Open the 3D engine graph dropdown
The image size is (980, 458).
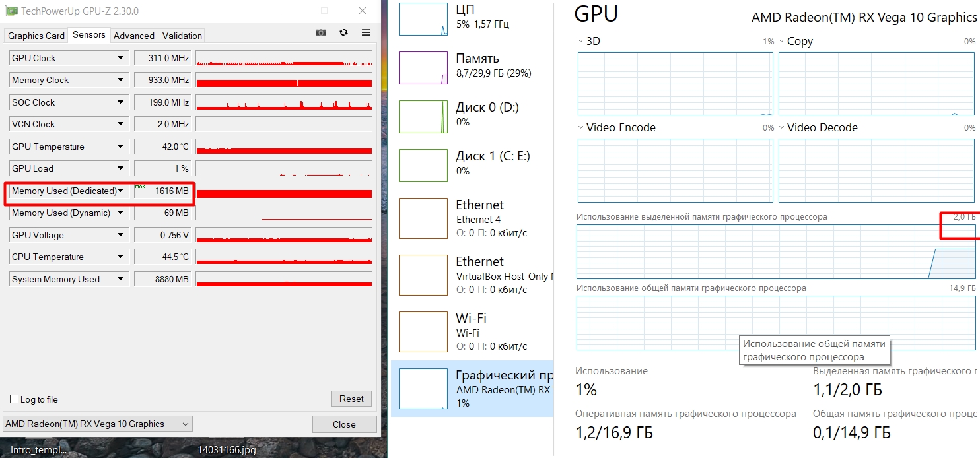[x=580, y=41]
